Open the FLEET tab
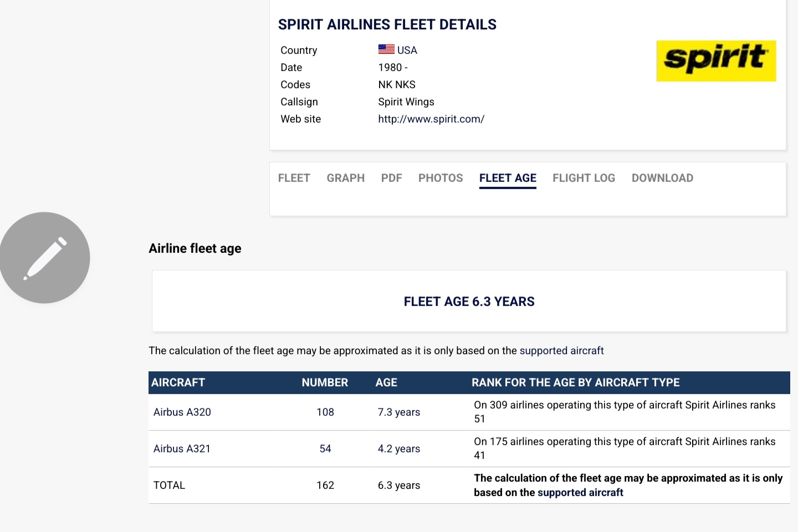Viewport: 798px width, 532px height. click(x=294, y=178)
